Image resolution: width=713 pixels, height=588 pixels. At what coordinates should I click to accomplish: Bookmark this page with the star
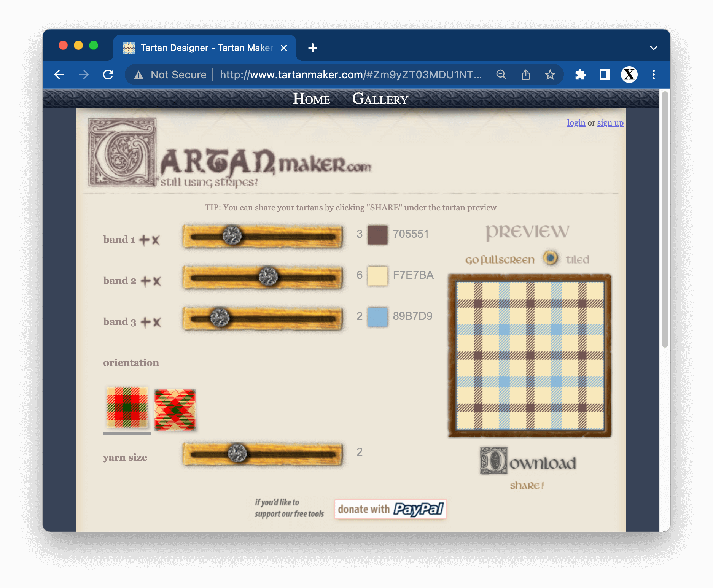click(x=550, y=75)
